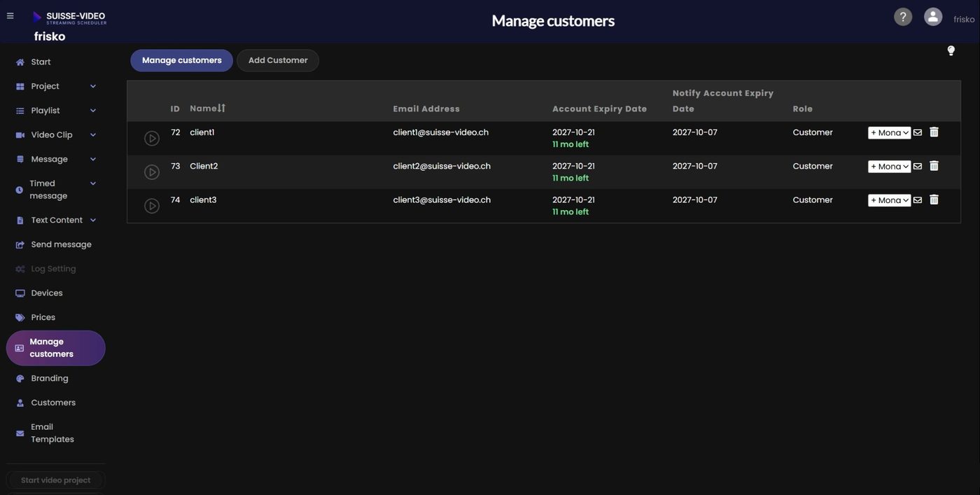Click the Video Clip camera icon
980x495 pixels.
click(20, 135)
